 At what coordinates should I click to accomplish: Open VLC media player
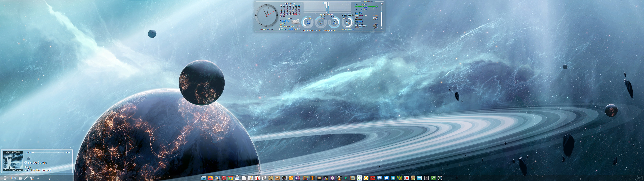tap(339, 178)
